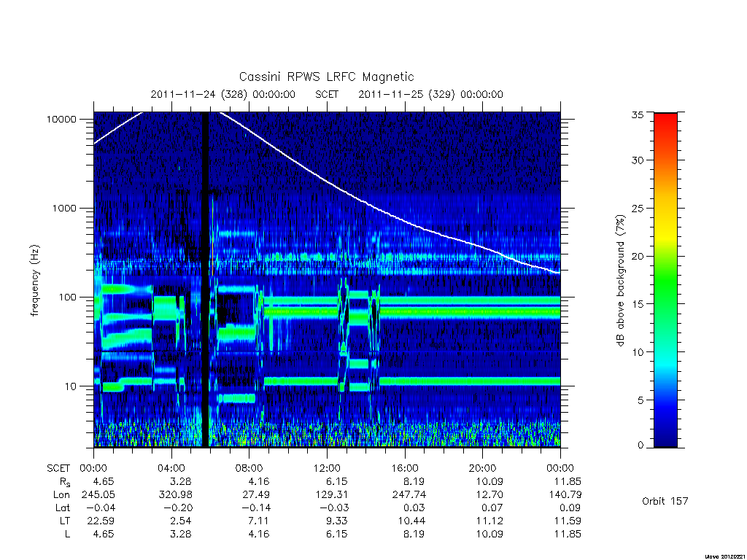Click '4.16' in the L row
The height and width of the screenshot is (560, 747).
tap(259, 534)
